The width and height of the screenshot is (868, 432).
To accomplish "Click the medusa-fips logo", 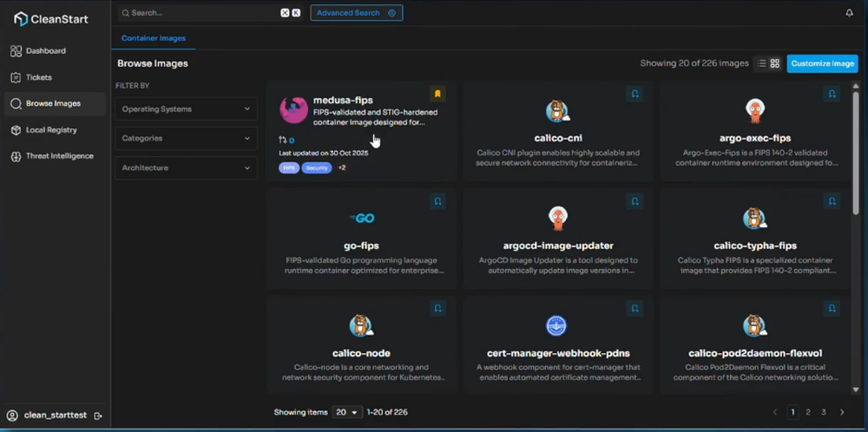I will point(294,109).
